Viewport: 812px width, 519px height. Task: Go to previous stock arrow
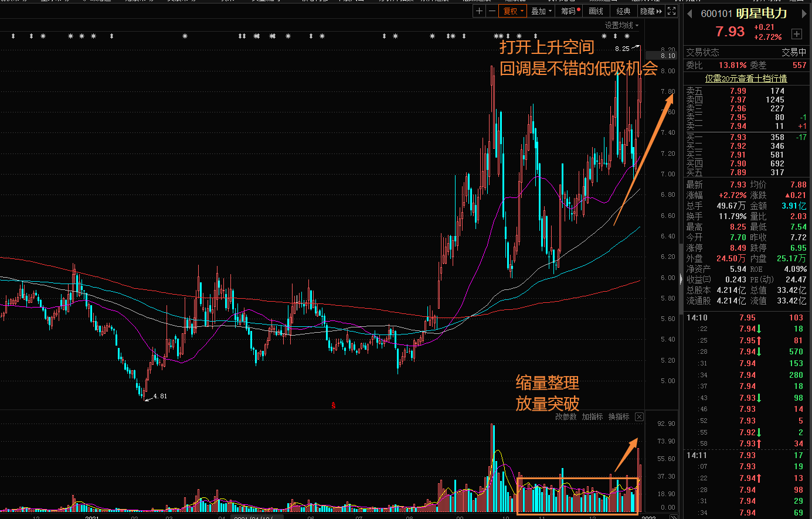tap(690, 13)
